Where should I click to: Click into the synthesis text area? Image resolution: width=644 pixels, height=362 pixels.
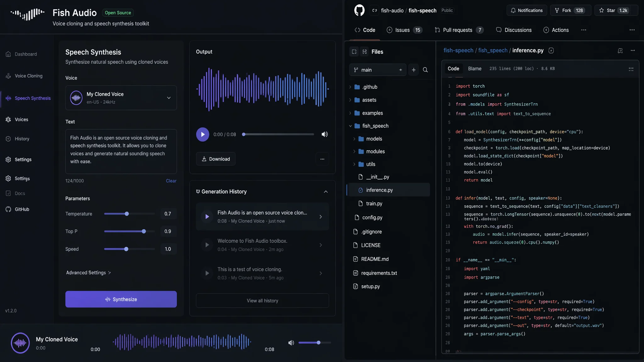coord(121,151)
